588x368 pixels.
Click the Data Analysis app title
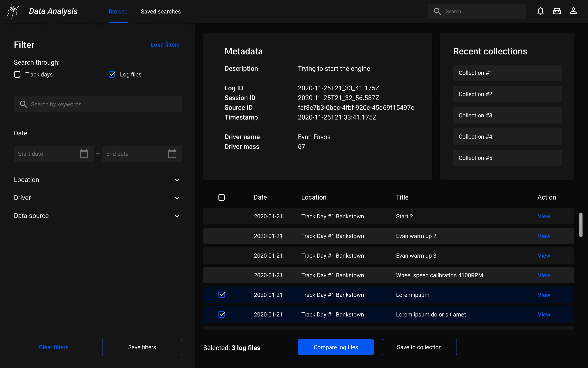pyautogui.click(x=53, y=11)
